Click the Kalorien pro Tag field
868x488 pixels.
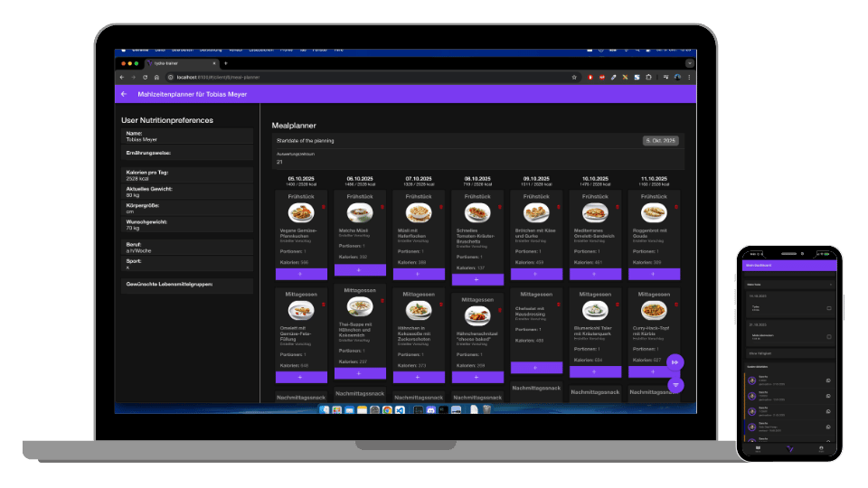[x=187, y=175]
